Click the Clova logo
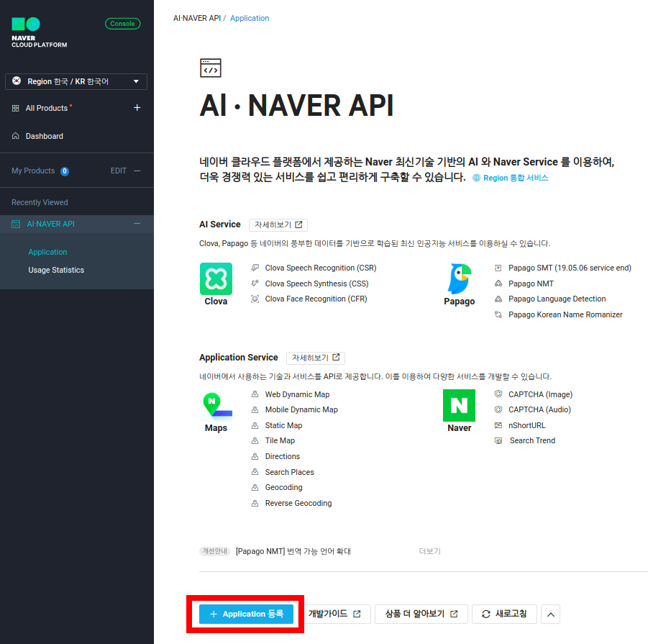Screen dimensions: 648x644 (x=216, y=279)
